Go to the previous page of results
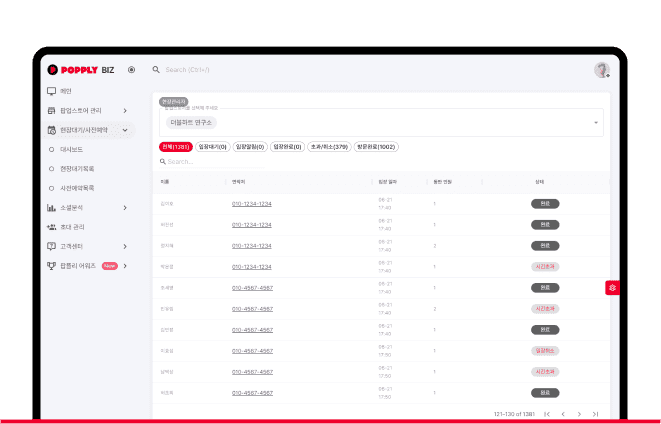 tap(563, 414)
